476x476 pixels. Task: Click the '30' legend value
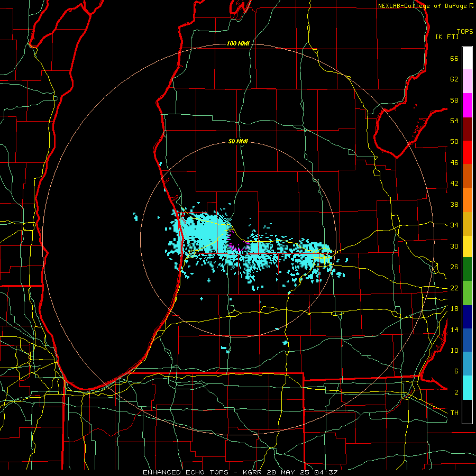454,246
